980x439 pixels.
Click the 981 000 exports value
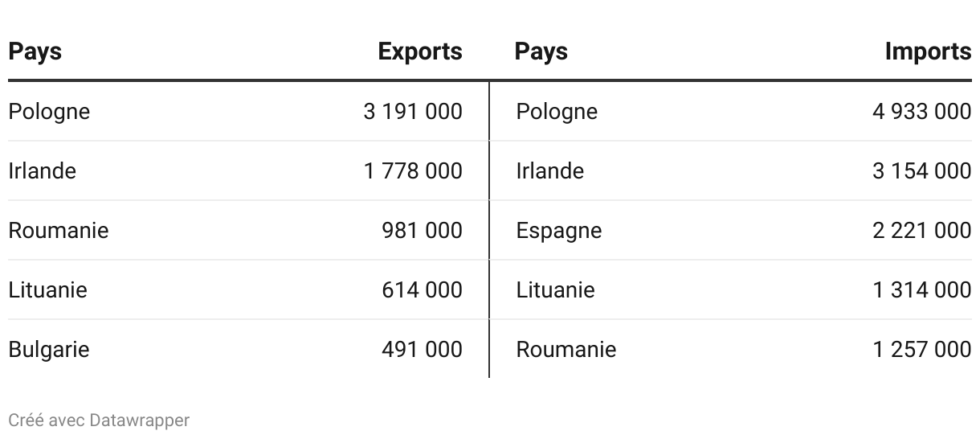423,231
